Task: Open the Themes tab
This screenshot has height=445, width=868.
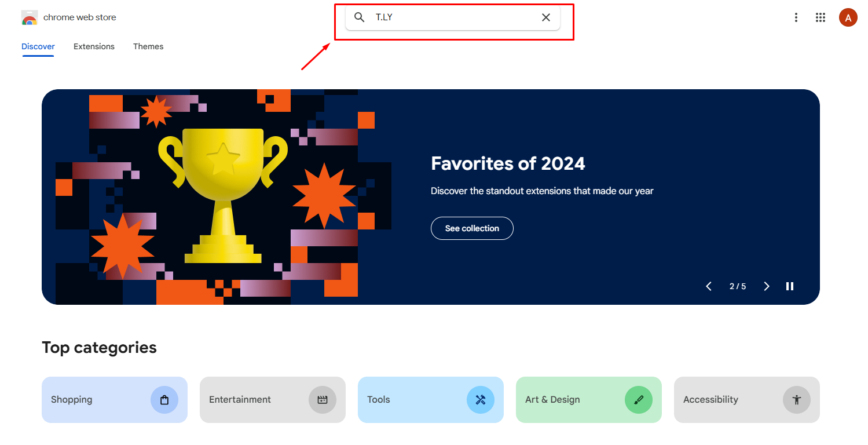Action: tap(148, 46)
